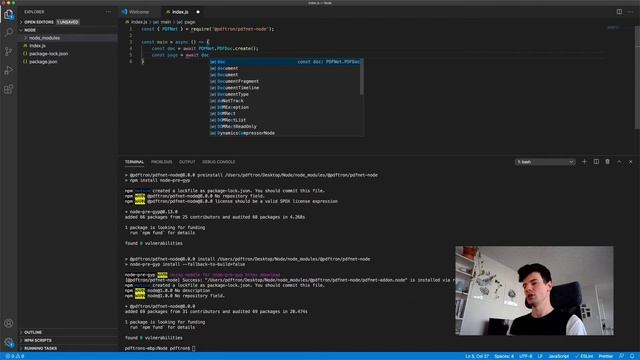
Task: Expand the Running Tasks section
Action: (x=68, y=349)
